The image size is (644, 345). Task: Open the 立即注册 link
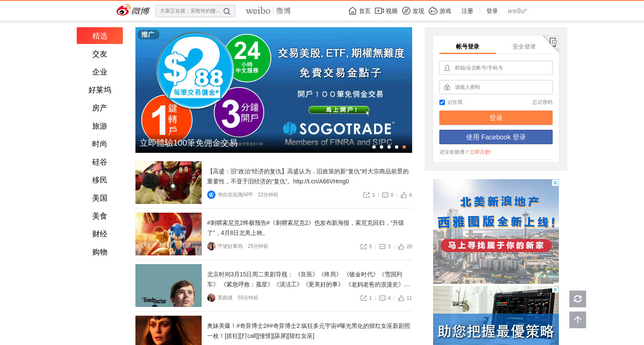479,152
